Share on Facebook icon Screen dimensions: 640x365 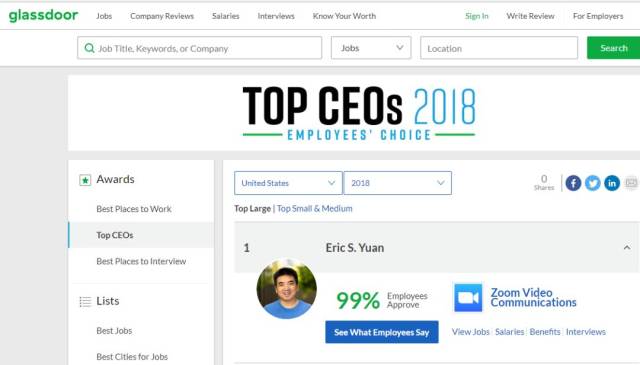tap(573, 183)
